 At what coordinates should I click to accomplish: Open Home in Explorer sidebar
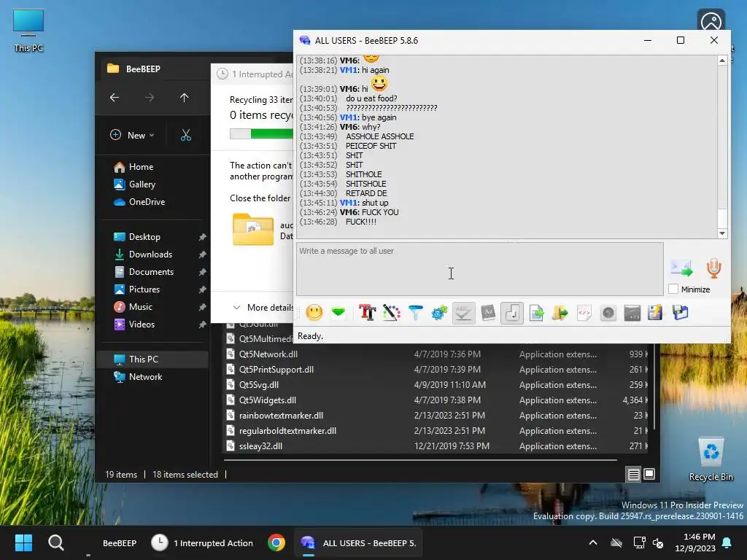(x=134, y=167)
